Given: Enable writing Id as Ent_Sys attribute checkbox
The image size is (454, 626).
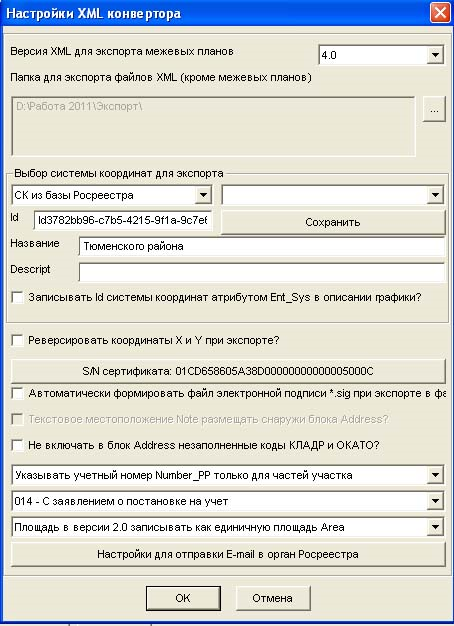Looking at the screenshot, I should [18, 297].
